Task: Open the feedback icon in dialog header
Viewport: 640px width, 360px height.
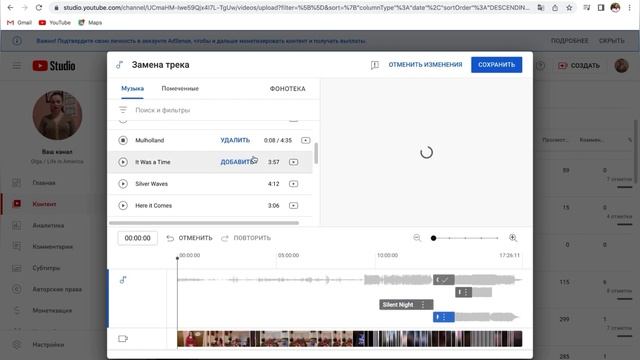Action: coord(375,65)
